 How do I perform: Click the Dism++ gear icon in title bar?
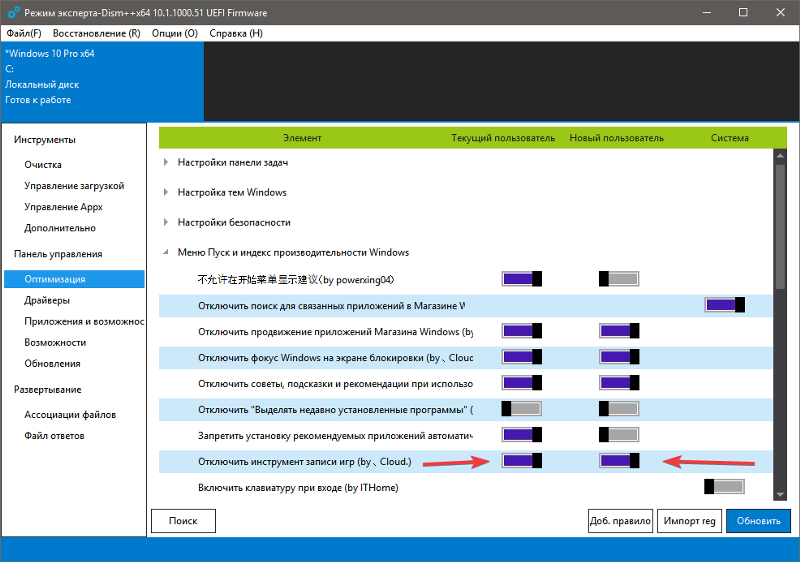click(13, 12)
